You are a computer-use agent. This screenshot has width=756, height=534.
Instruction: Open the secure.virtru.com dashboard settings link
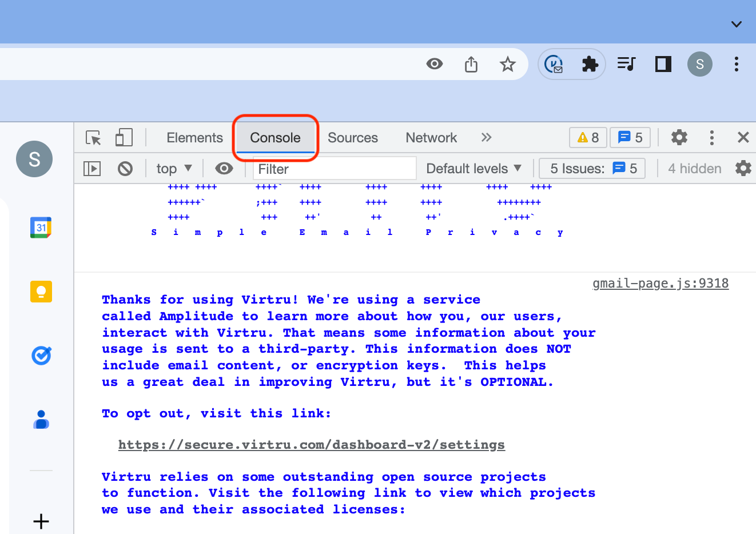[x=312, y=445]
